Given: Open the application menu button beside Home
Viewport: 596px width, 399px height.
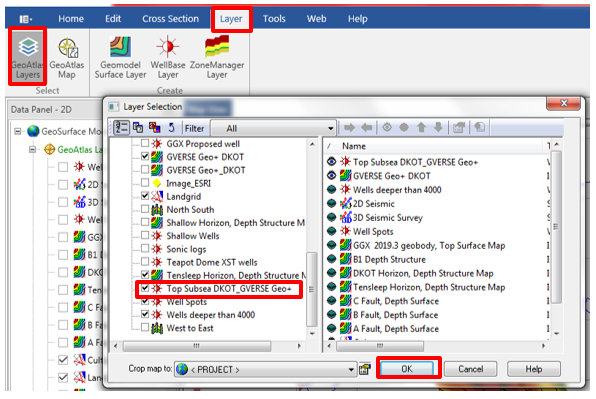Looking at the screenshot, I should point(25,19).
